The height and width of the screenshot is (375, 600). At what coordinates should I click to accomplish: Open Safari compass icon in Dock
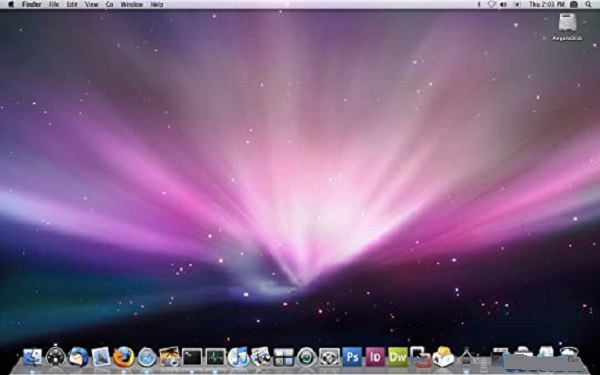[147, 357]
